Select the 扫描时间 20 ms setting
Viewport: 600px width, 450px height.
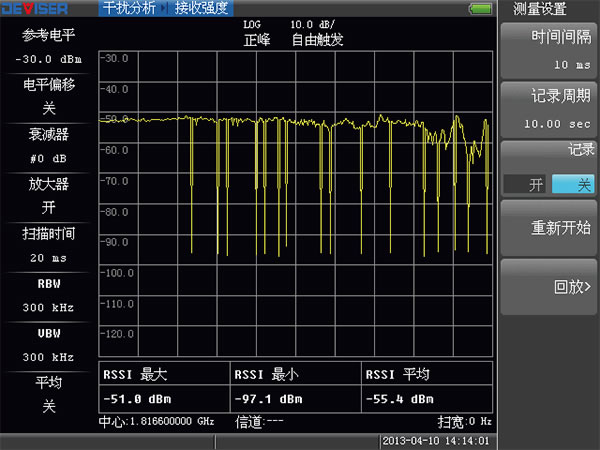49,245
